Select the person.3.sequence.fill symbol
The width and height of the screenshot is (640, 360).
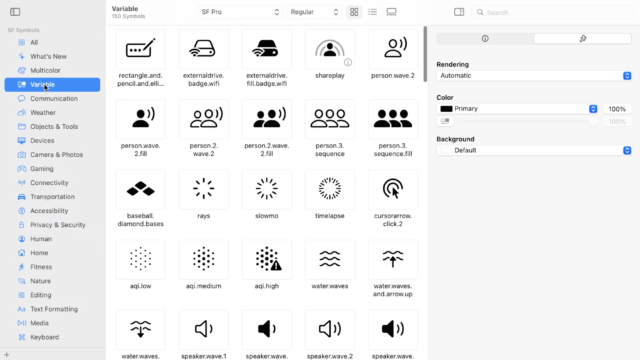pyautogui.click(x=393, y=119)
